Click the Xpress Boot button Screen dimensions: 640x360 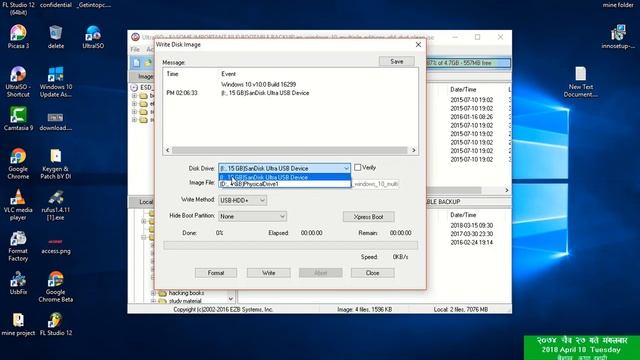point(369,217)
